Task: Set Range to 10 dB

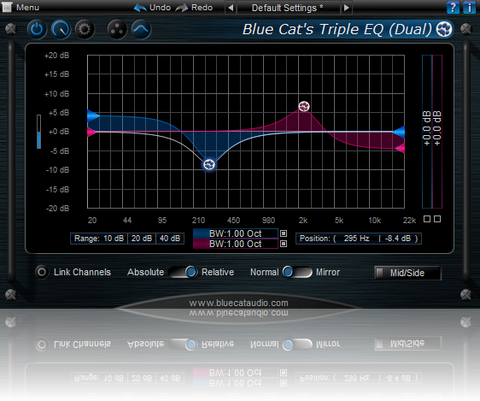Action: pyautogui.click(x=113, y=239)
